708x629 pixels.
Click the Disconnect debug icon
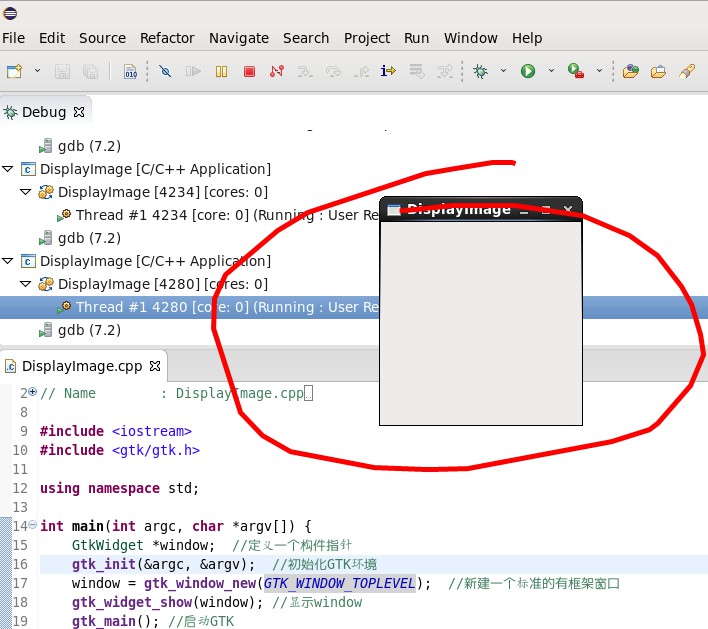(276, 72)
